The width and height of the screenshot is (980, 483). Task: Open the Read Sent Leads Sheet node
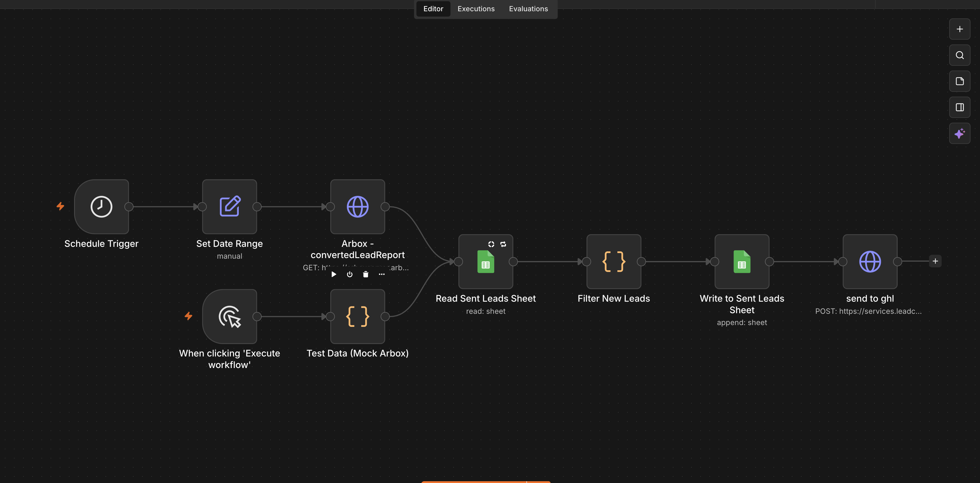click(486, 261)
